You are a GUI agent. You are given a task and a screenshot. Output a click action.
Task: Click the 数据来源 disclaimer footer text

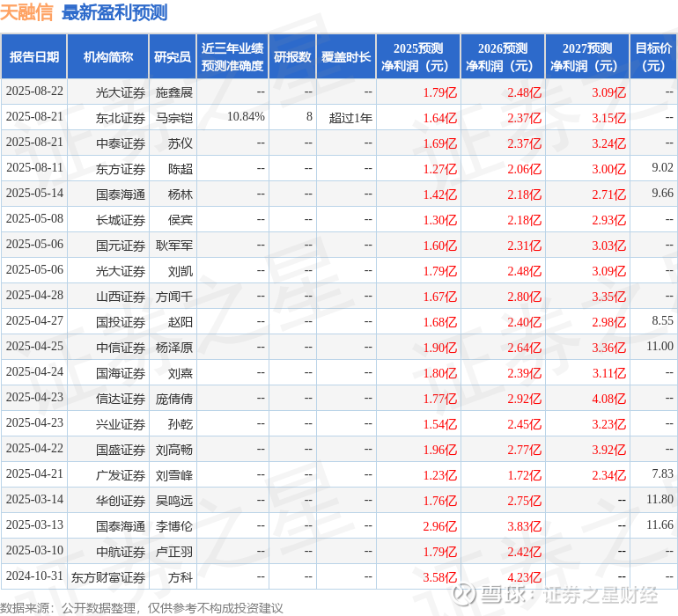pos(142,608)
